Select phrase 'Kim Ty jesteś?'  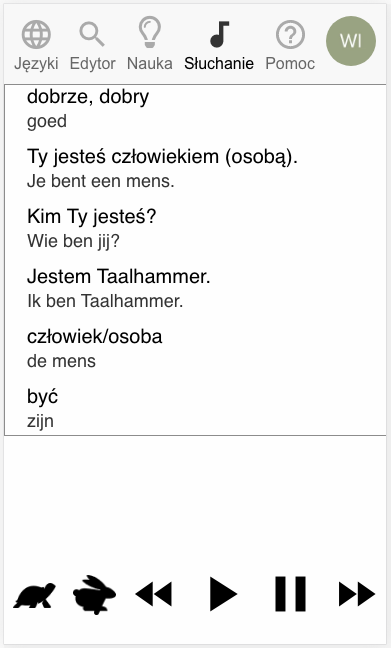pyautogui.click(x=195, y=229)
